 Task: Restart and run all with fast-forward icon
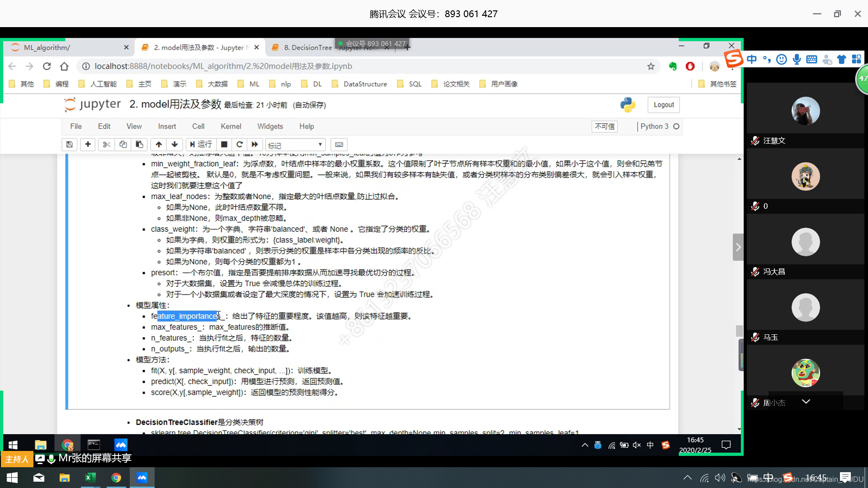pyautogui.click(x=255, y=145)
